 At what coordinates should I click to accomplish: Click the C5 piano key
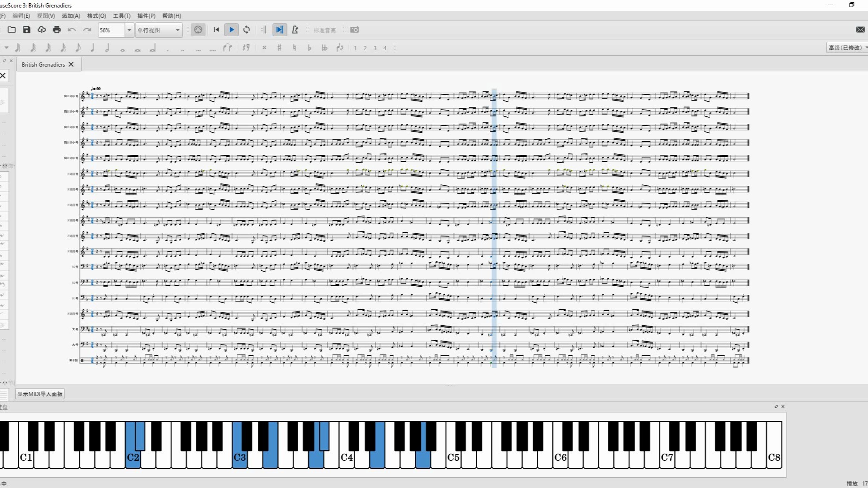[453, 457]
